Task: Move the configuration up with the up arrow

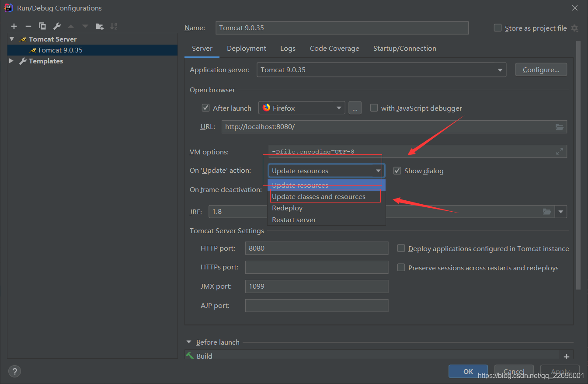Action: [x=71, y=26]
